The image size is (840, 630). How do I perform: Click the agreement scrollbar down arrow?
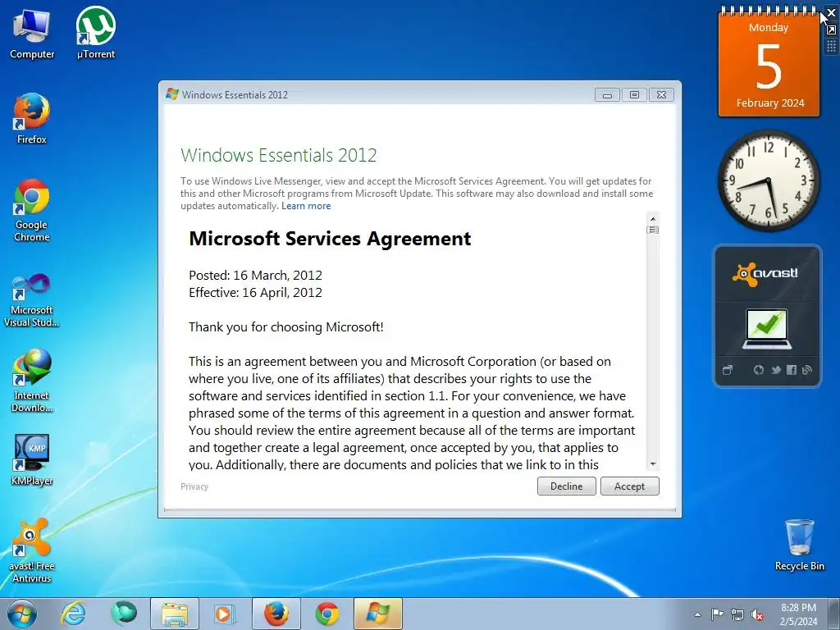pos(652,464)
